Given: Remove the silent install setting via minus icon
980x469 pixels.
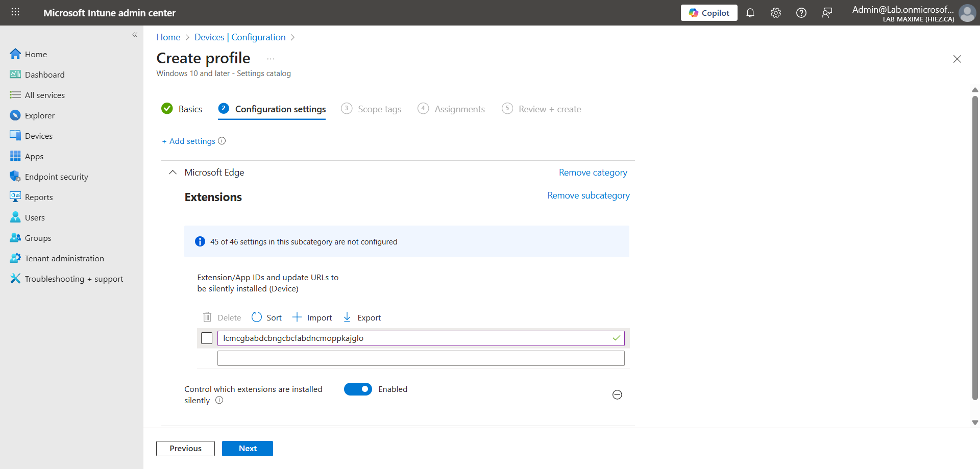Looking at the screenshot, I should click(617, 394).
